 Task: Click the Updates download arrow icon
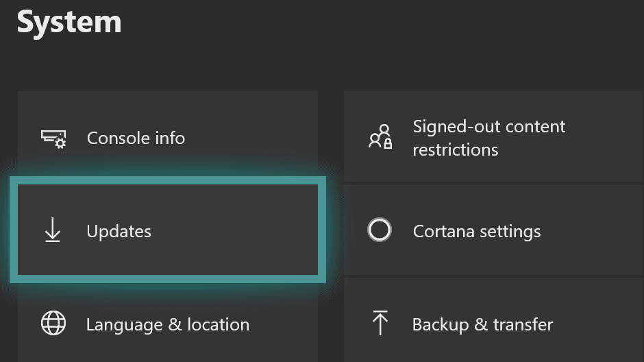(x=53, y=232)
